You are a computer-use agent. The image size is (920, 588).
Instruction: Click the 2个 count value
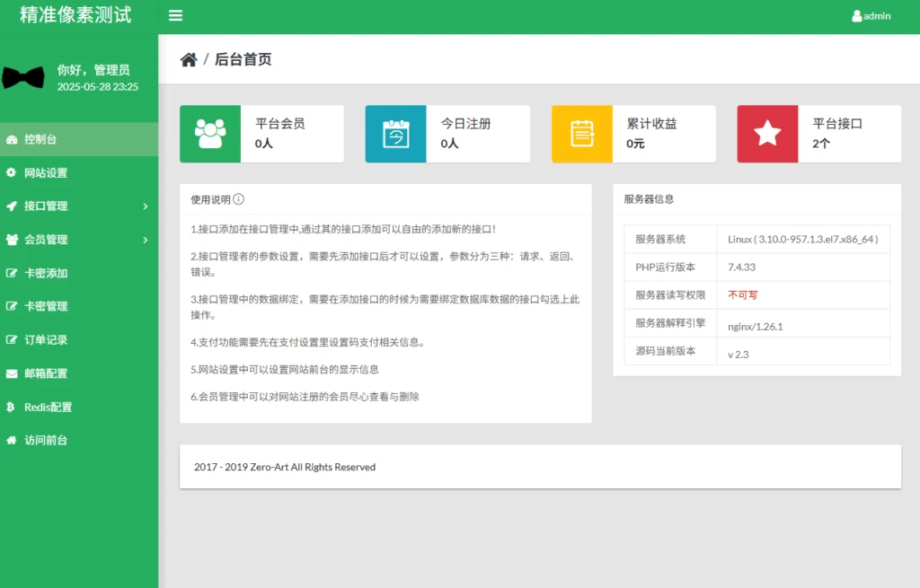pyautogui.click(x=821, y=144)
